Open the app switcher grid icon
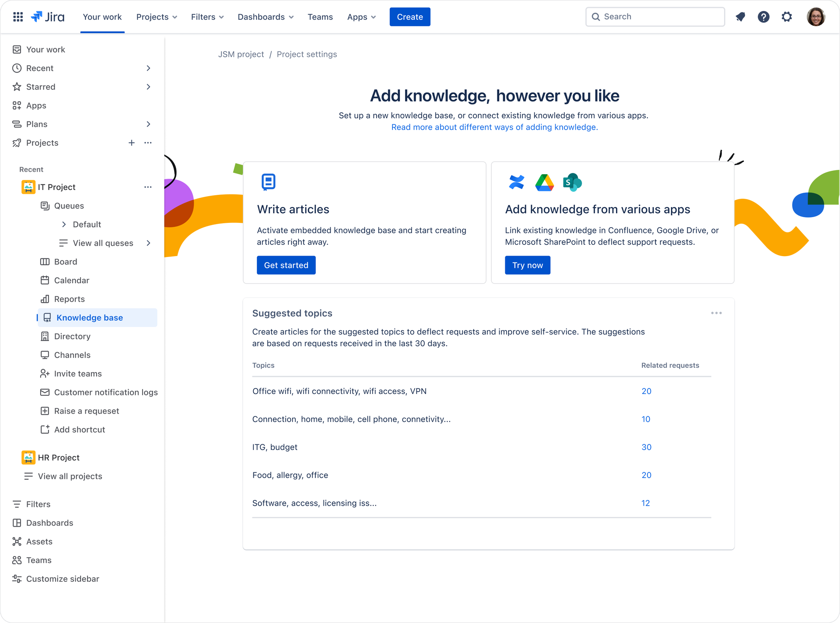The width and height of the screenshot is (840, 623). click(18, 17)
